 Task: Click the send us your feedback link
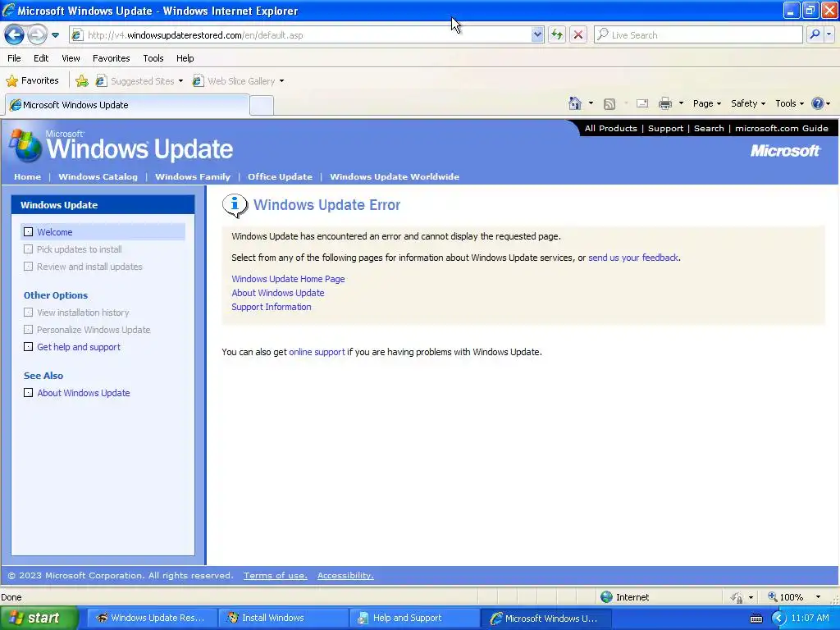633,258
